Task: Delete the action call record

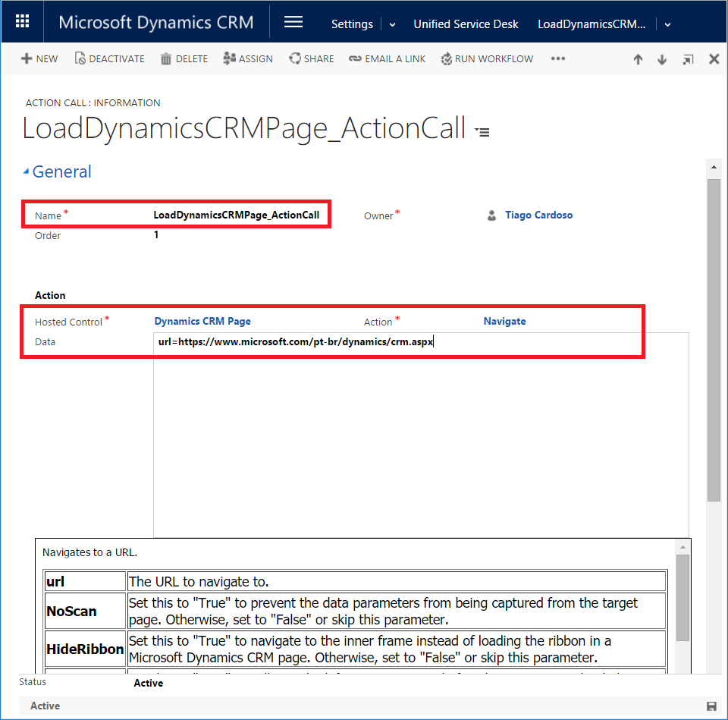Action: click(x=184, y=58)
